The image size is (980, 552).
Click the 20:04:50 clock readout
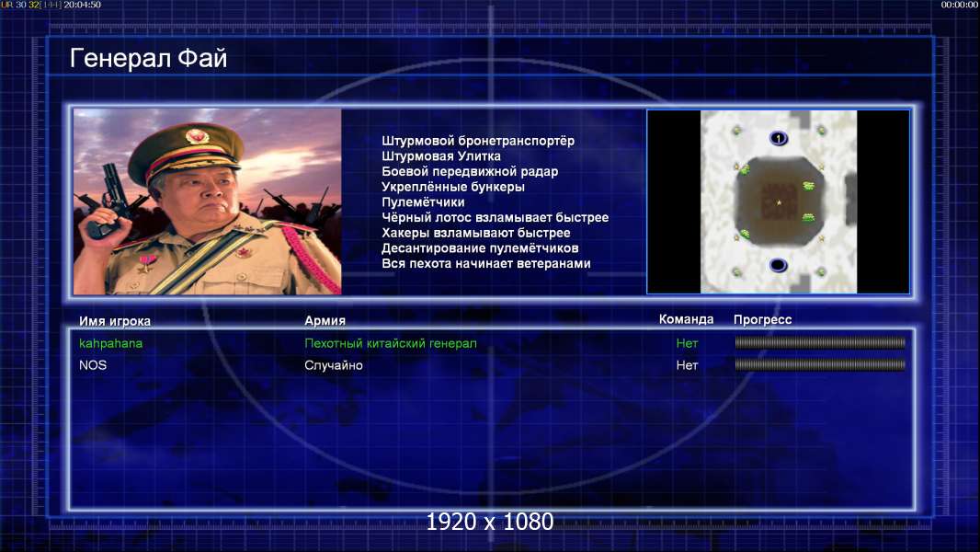point(82,5)
